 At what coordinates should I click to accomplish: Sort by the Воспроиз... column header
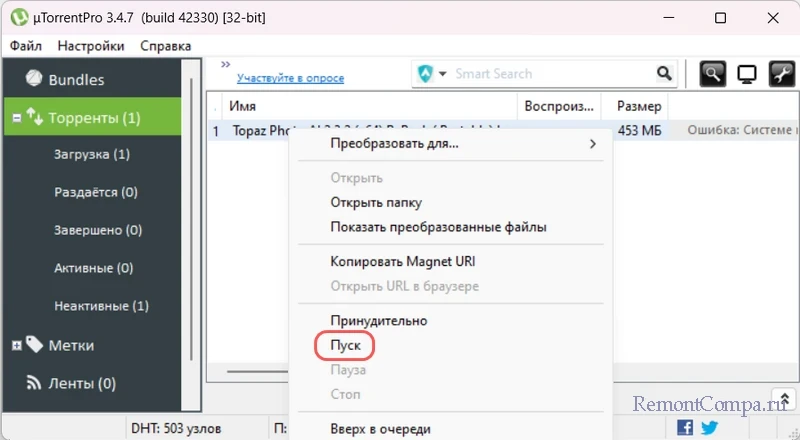[559, 106]
